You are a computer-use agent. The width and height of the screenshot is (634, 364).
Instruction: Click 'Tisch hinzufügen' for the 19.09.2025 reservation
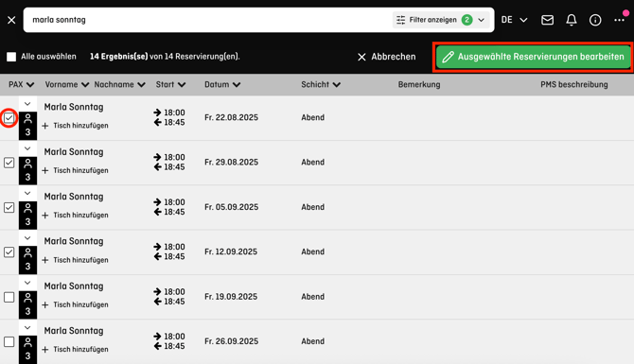(x=75, y=304)
